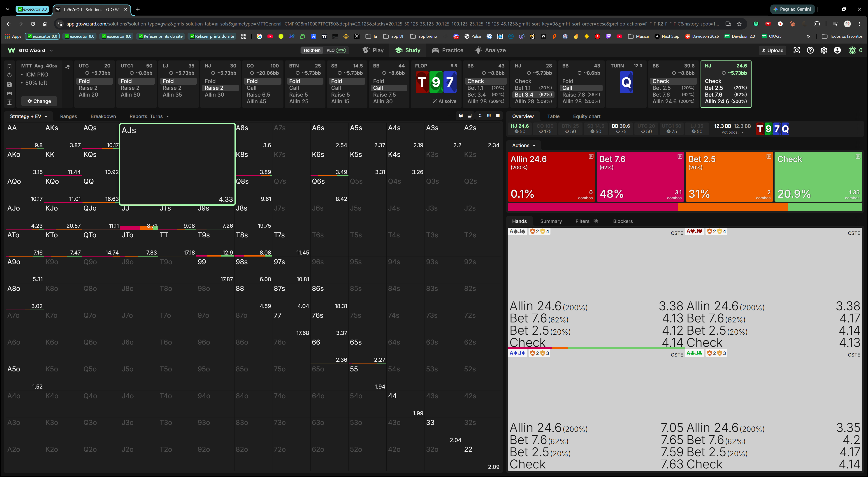Open the Analyze tab
The image size is (868, 477).
click(490, 50)
